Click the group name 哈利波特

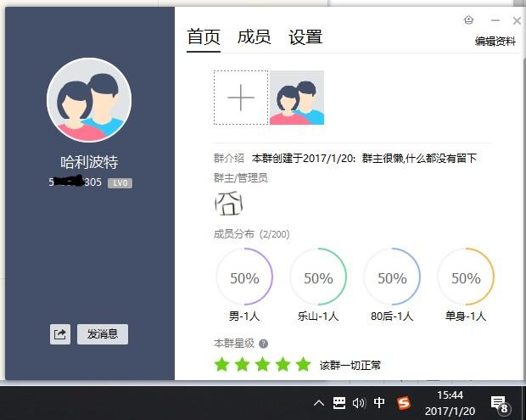(x=89, y=162)
